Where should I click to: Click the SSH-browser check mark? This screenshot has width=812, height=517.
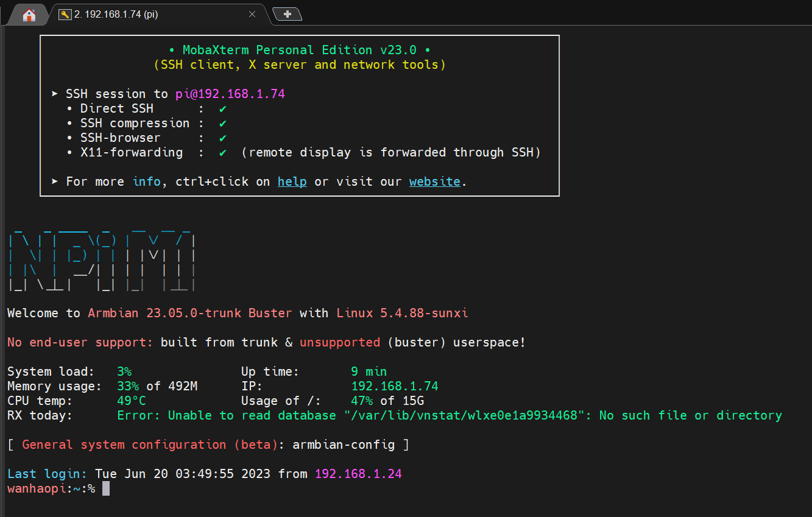[223, 138]
